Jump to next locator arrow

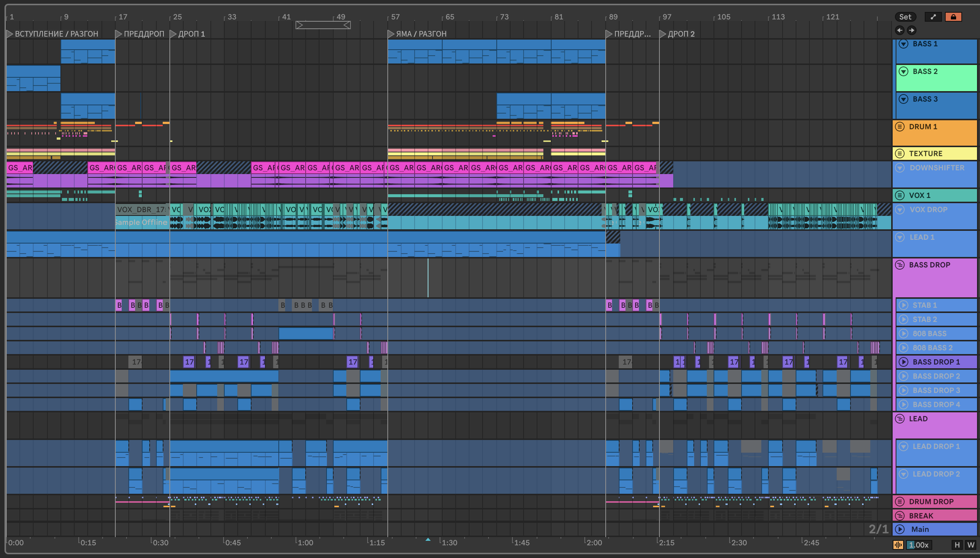(911, 30)
